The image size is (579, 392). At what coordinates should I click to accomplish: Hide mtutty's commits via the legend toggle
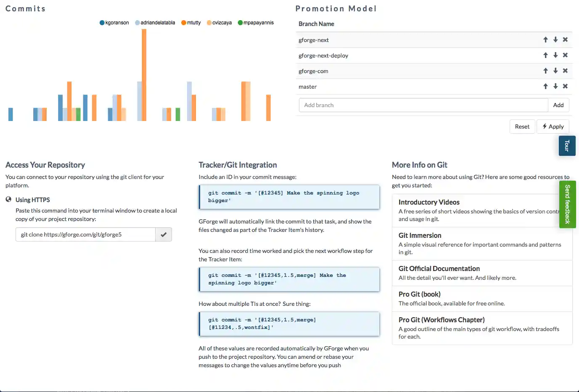coord(191,22)
